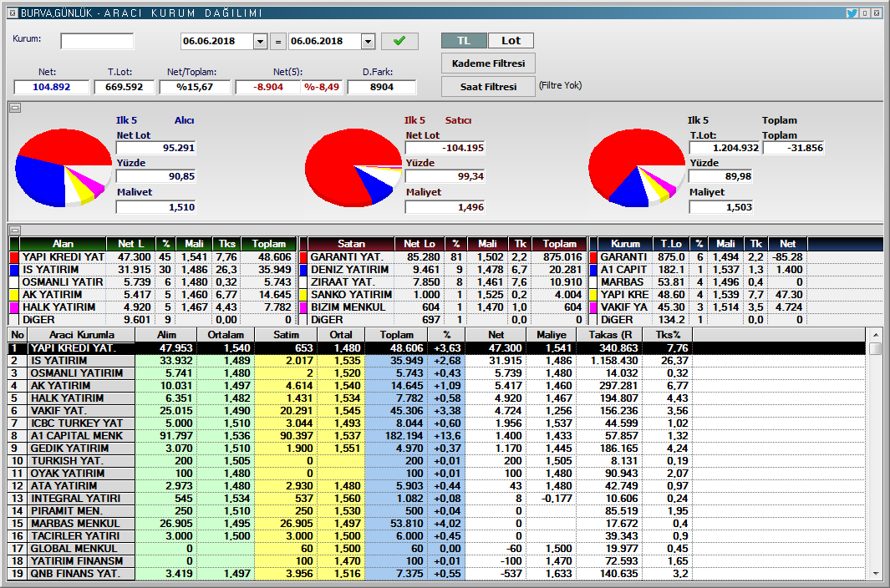Sort main table by Tks% header
The height and width of the screenshot is (588, 890).
(668, 335)
